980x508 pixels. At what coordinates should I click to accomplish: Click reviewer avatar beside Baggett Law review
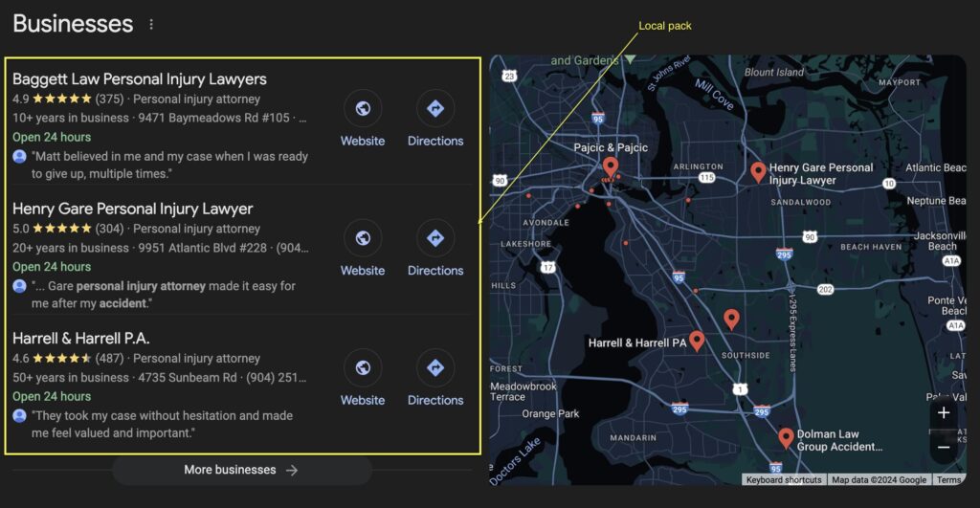click(19, 156)
